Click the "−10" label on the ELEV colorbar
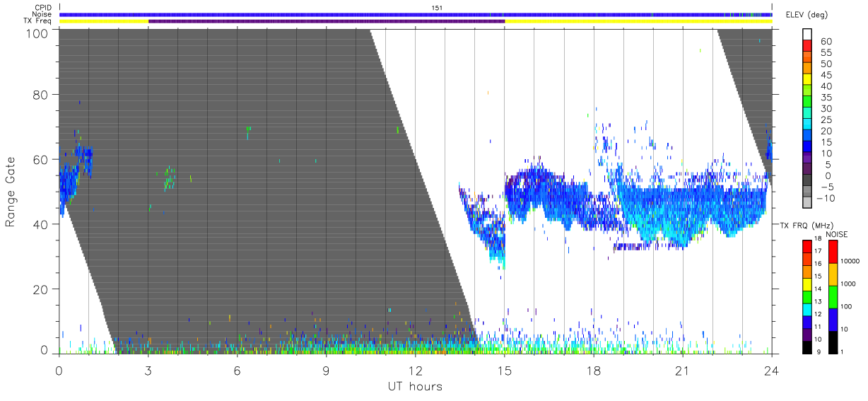 [x=824, y=199]
